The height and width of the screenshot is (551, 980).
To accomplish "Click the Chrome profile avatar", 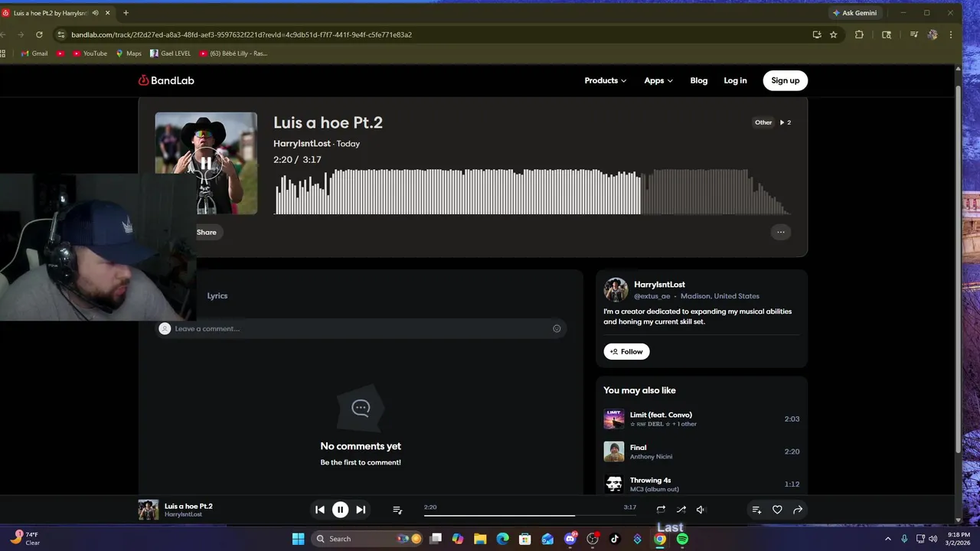I will click(x=933, y=34).
